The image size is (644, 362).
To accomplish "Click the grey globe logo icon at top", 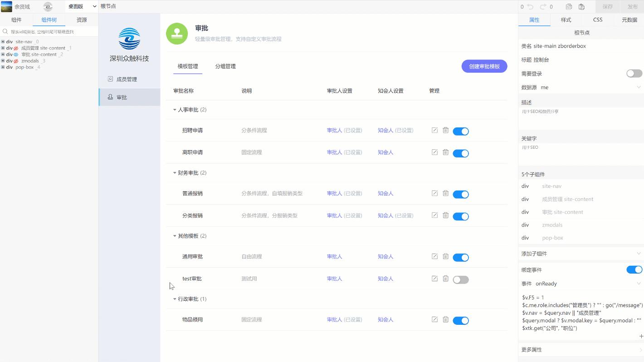I will click(48, 7).
